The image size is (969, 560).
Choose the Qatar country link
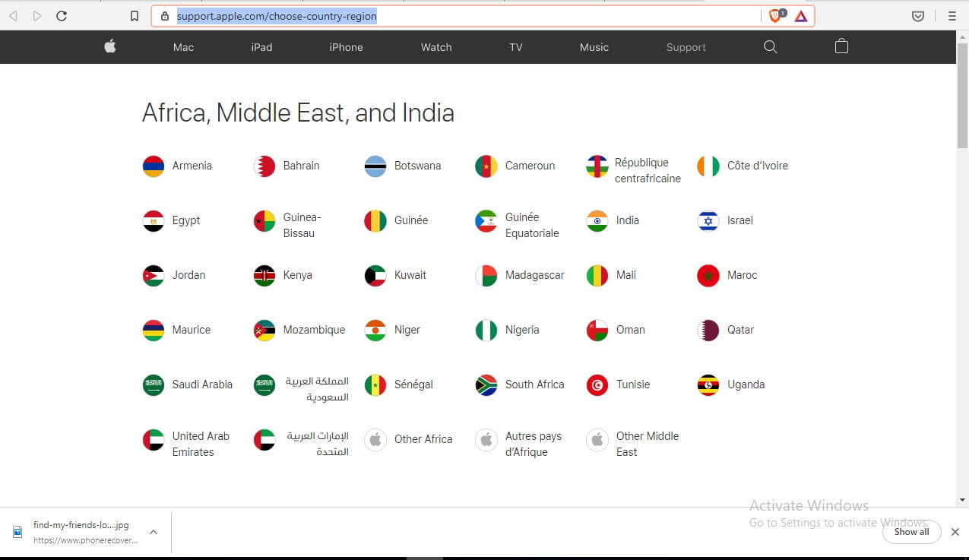coord(740,330)
